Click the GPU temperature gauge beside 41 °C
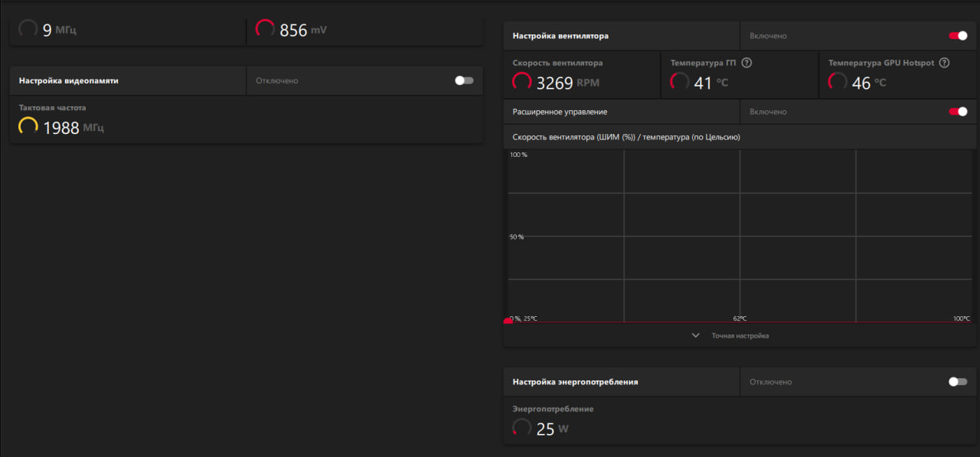This screenshot has width=980, height=457. coord(680,82)
